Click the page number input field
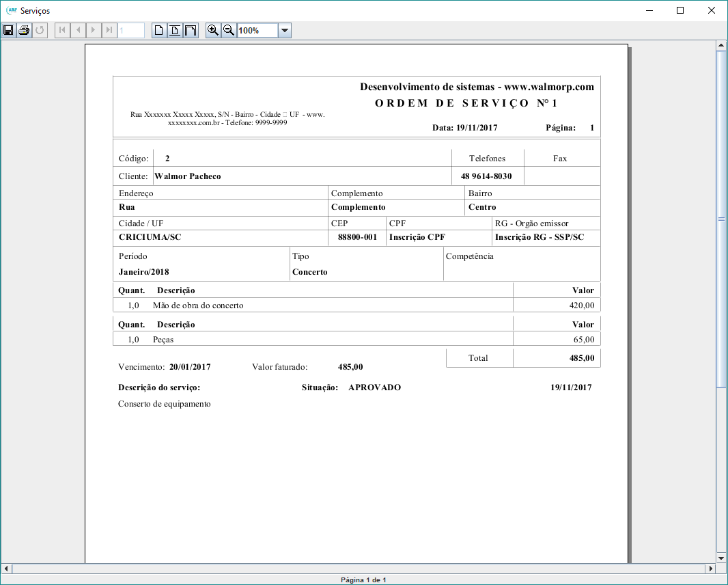Image resolution: width=728 pixels, height=585 pixels. coord(131,30)
